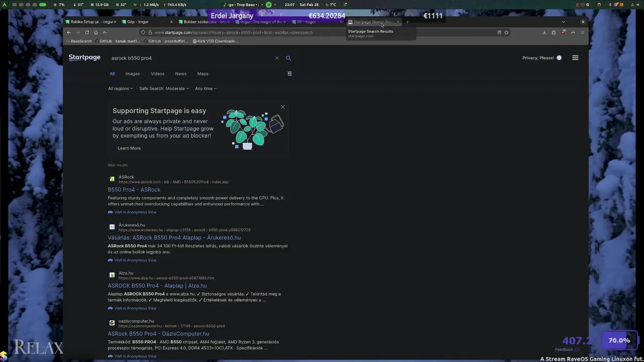Open the ASRock B550 Pro4 OázisComputer result

click(158, 333)
